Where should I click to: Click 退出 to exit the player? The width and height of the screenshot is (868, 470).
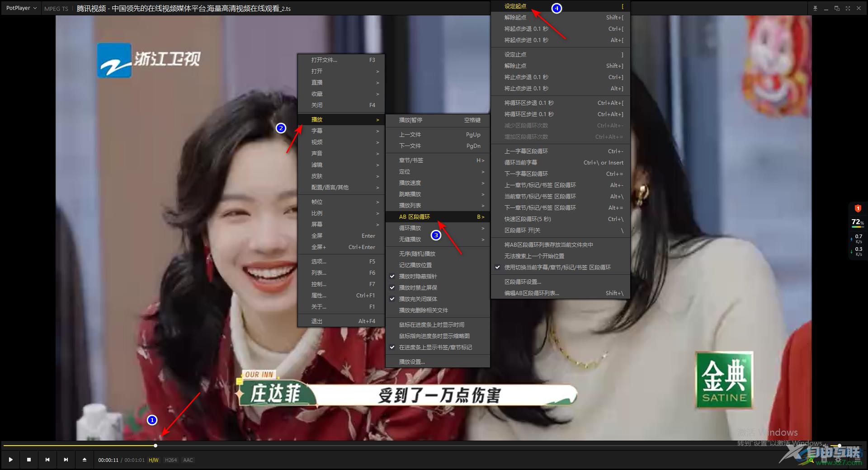(341, 321)
